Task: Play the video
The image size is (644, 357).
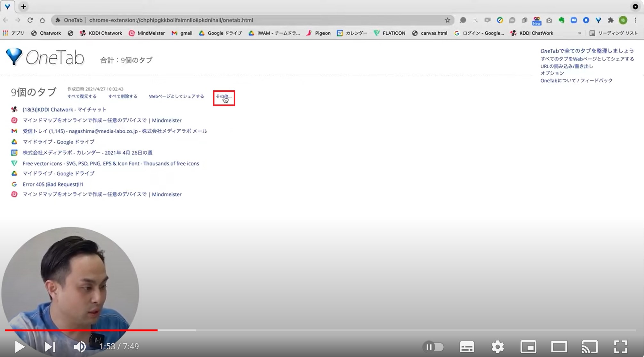Action: point(20,346)
